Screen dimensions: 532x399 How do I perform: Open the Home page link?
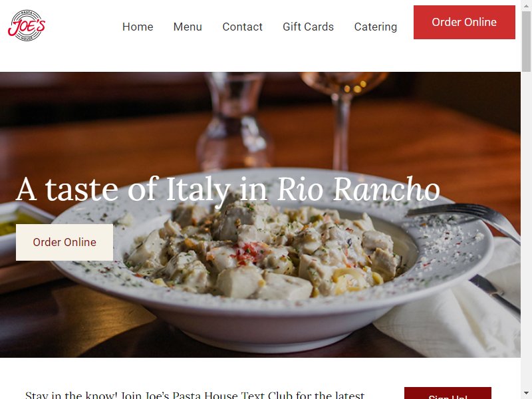point(138,27)
